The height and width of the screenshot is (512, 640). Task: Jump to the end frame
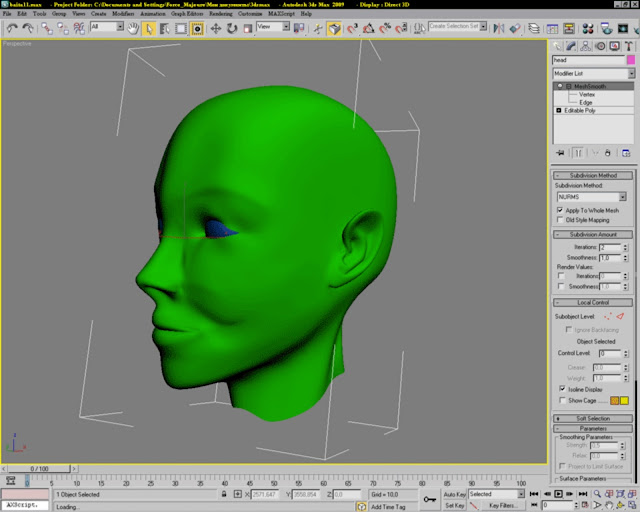[582, 494]
